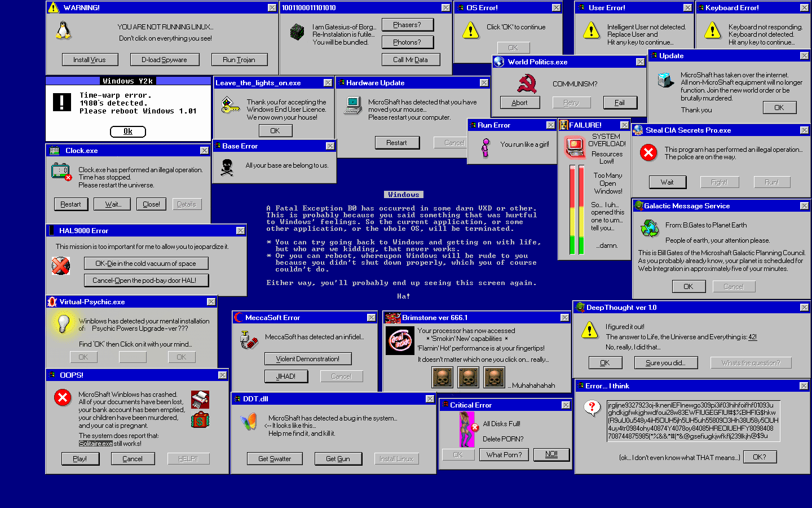Click the lightbulb icon in Virtual-Psychic.exe
The width and height of the screenshot is (812, 508).
pos(63,323)
